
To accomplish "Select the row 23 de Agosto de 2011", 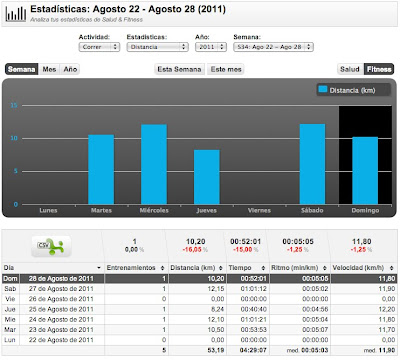I will point(199,330).
